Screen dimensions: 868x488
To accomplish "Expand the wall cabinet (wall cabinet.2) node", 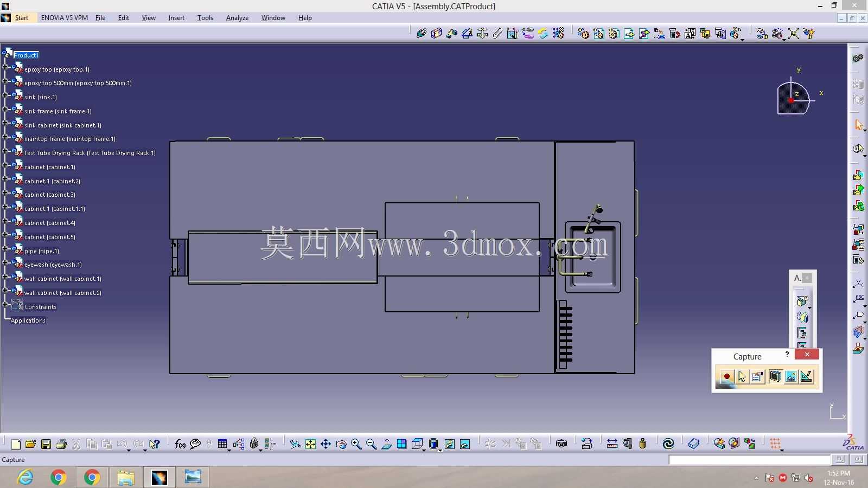I will [x=5, y=291].
